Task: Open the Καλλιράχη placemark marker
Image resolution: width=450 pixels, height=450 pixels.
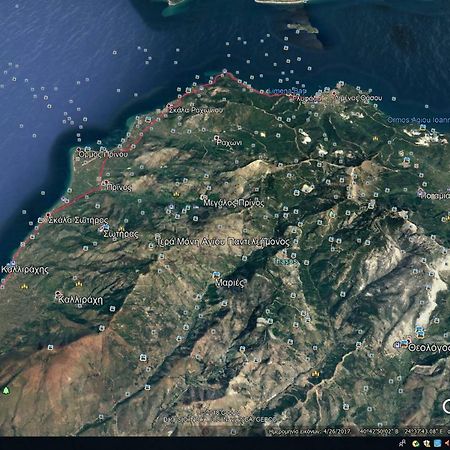Action: pos(58,294)
